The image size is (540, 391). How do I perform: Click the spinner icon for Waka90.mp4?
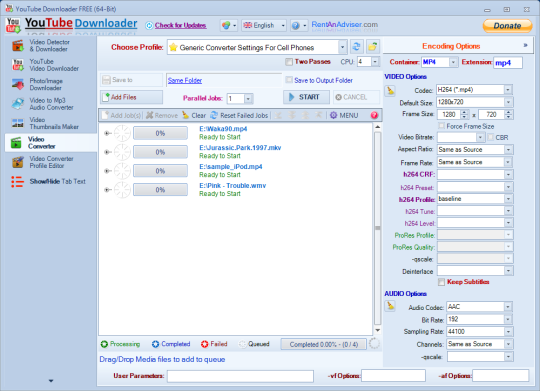pyautogui.click(x=122, y=133)
